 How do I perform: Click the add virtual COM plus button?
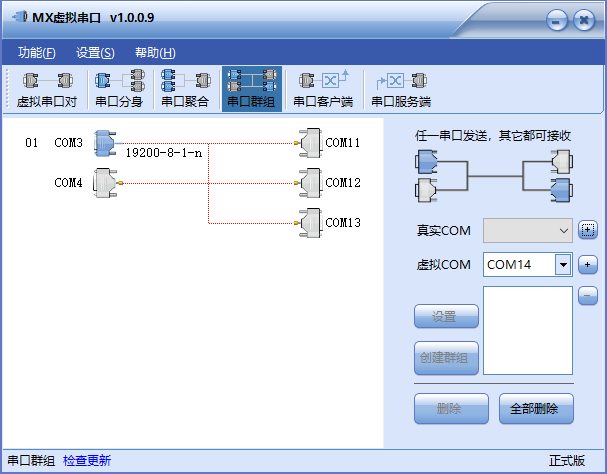588,265
